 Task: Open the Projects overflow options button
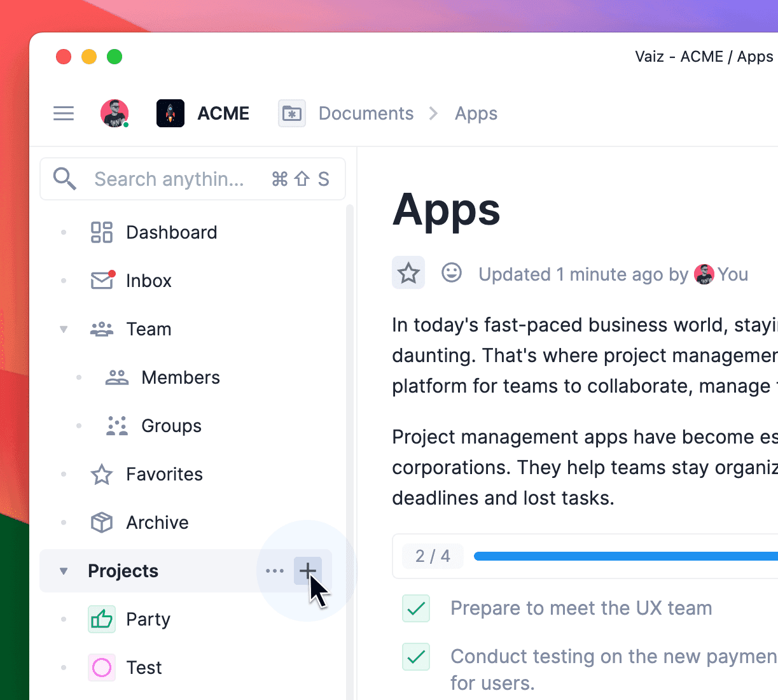(275, 571)
